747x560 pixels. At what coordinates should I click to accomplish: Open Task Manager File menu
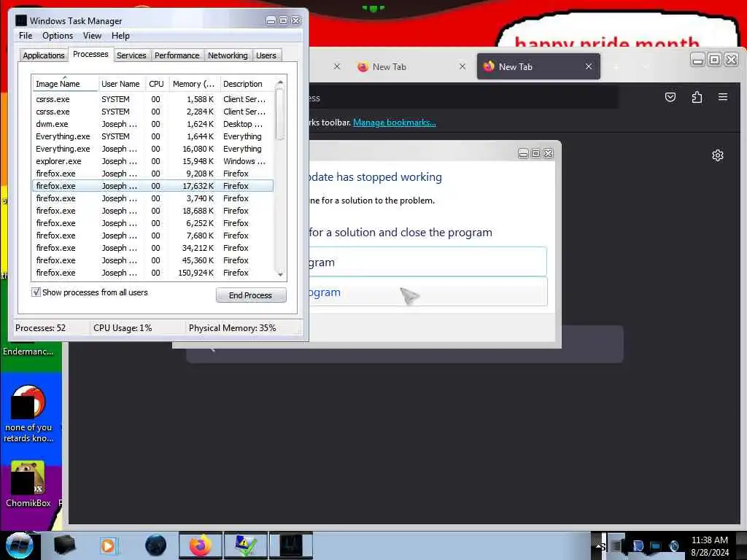click(26, 36)
